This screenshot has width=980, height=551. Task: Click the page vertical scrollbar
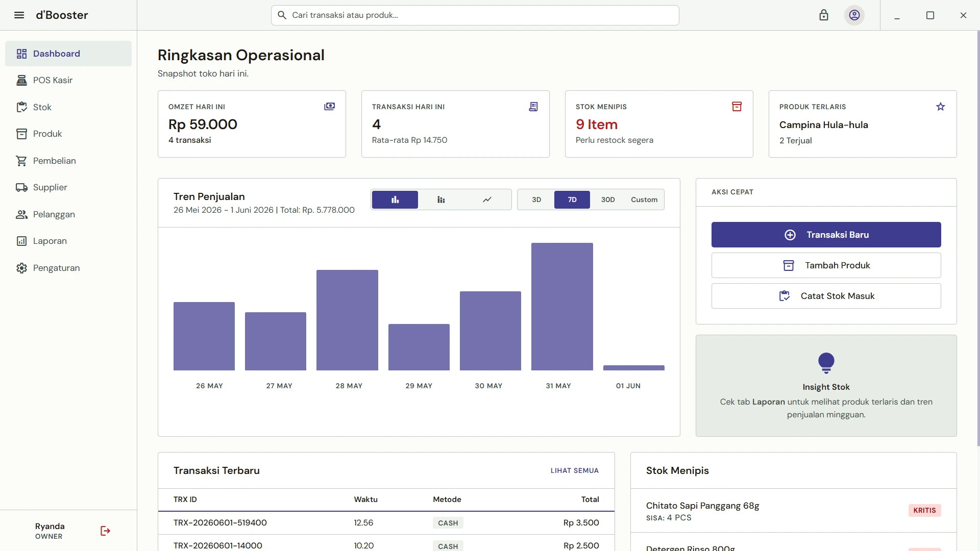coord(978,239)
